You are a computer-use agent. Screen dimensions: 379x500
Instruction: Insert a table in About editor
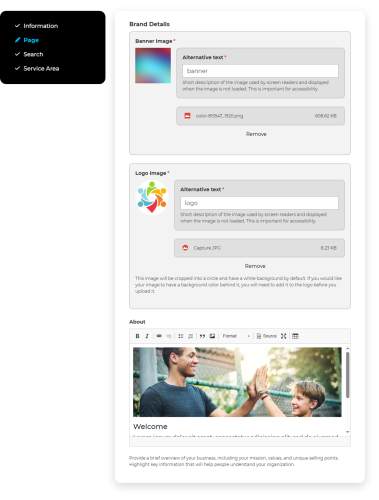pyautogui.click(x=295, y=336)
